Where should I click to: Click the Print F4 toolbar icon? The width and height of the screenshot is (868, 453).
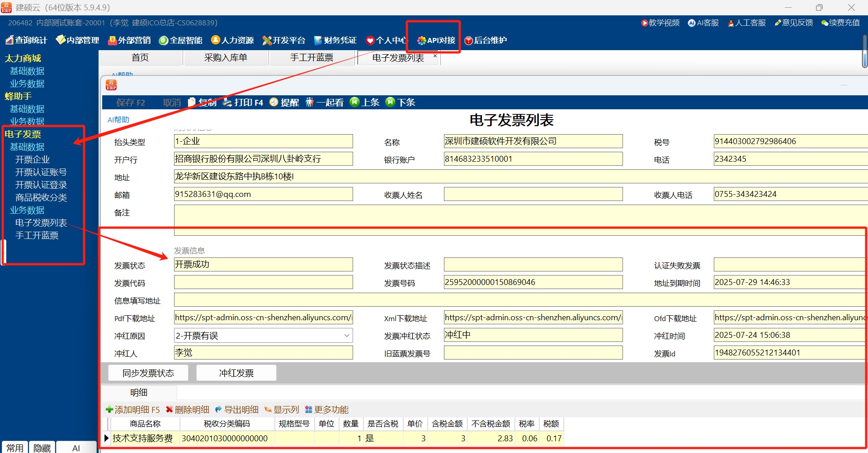point(227,103)
